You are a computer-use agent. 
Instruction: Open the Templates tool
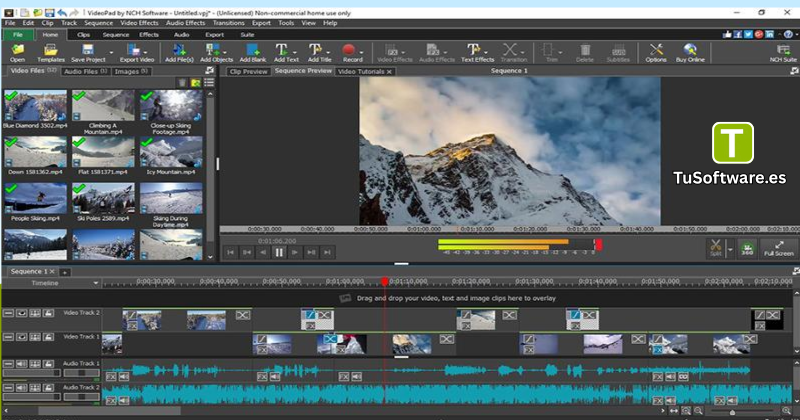coord(51,53)
